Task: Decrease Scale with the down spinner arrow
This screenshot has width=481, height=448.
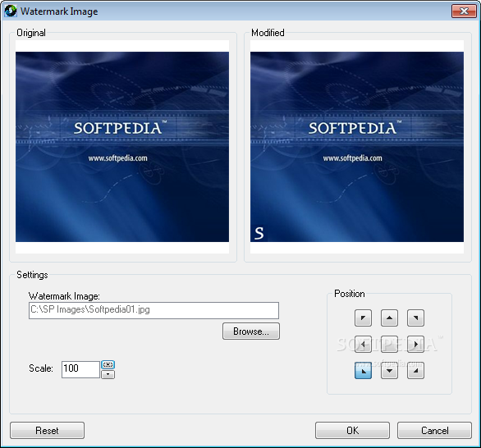Action: (x=108, y=374)
